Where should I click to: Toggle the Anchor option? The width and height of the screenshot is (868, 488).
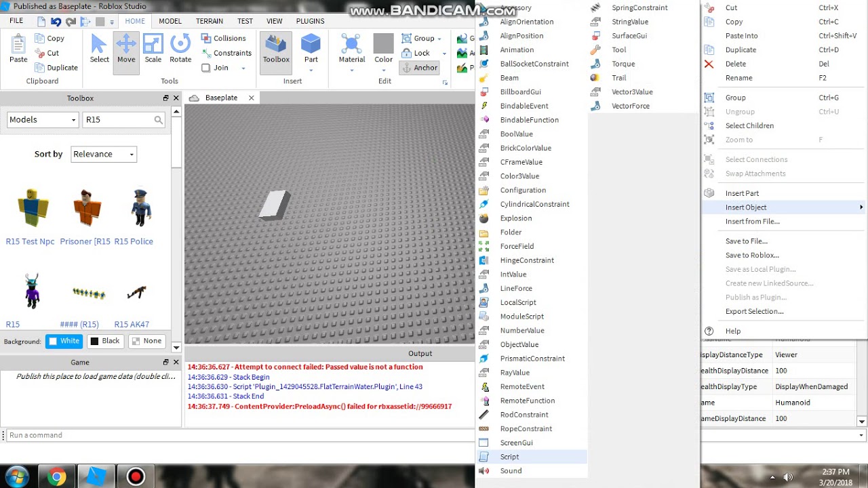click(419, 68)
